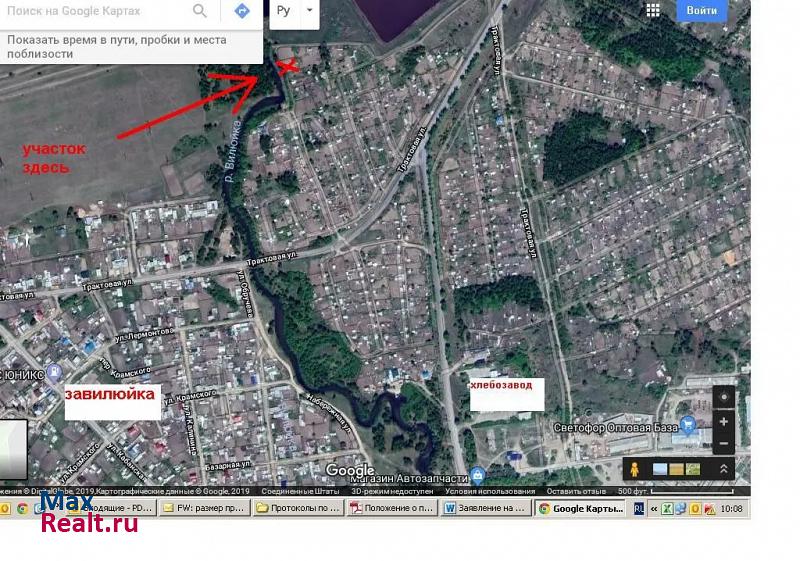Click the Магазин Автозапчасти map marker

pyautogui.click(x=477, y=473)
